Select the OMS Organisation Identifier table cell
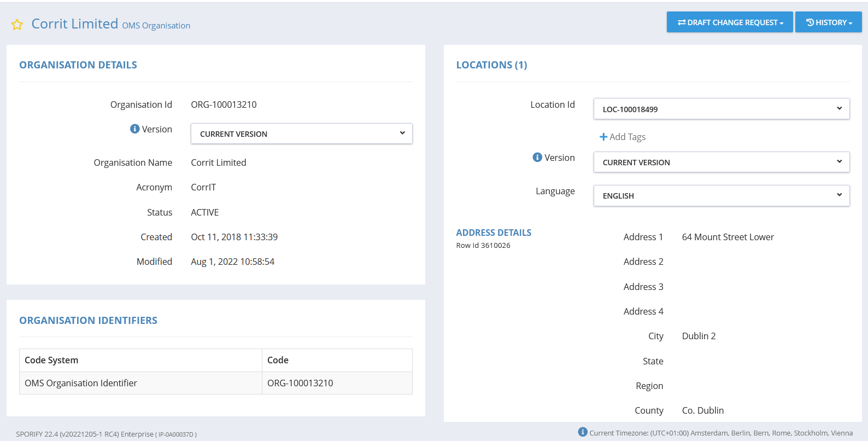This screenshot has width=868, height=441. coord(81,383)
